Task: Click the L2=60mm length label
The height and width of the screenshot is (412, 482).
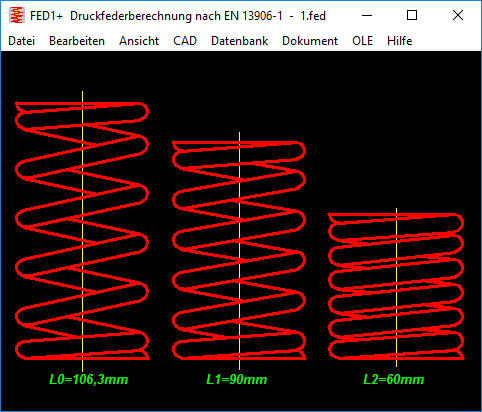Action: tap(394, 379)
